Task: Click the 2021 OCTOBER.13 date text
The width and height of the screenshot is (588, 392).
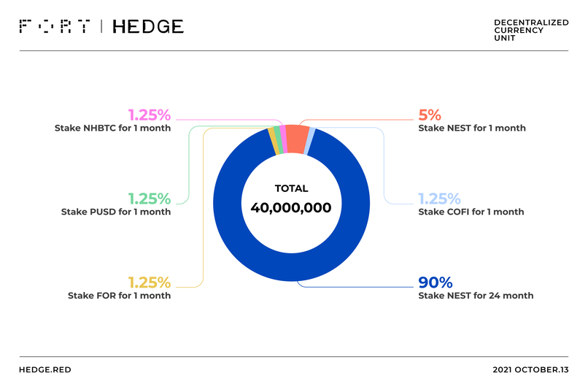Action: tap(530, 370)
